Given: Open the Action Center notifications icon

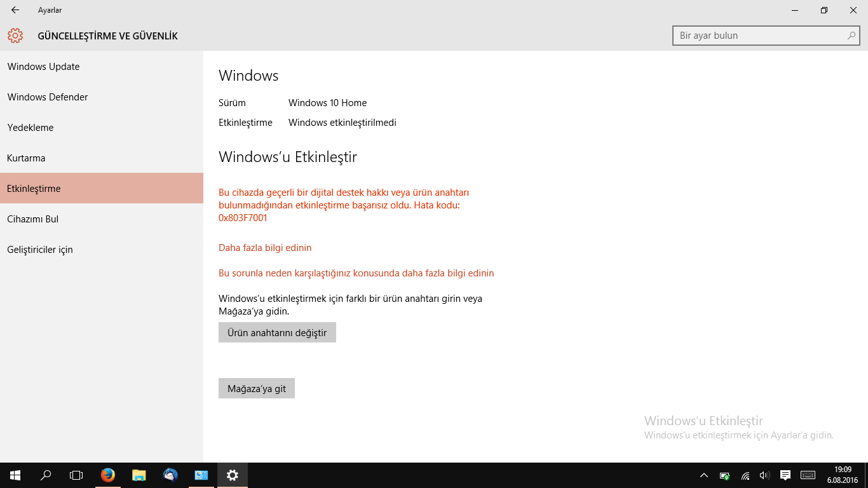Looking at the screenshot, I should coord(785,475).
